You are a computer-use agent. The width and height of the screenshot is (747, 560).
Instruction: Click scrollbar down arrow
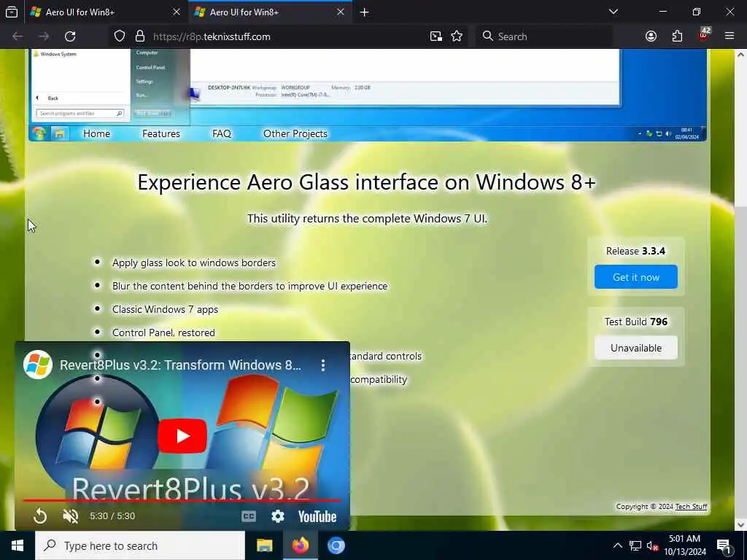(x=740, y=525)
